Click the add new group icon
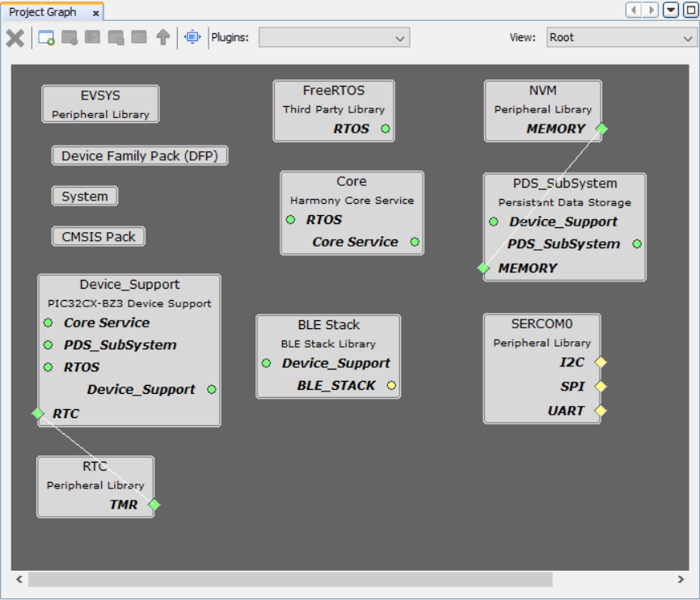 point(47,38)
